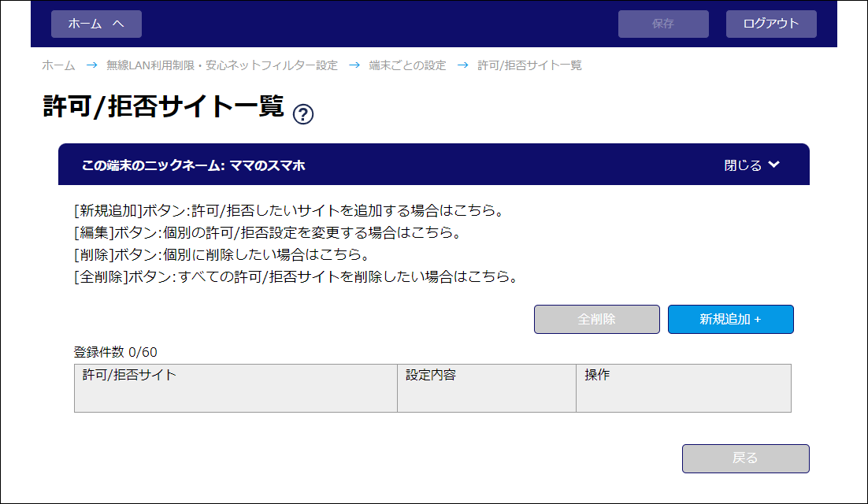Click the [全削除]ボタン instruction line
Viewport: 868px width, 504px height.
point(295,277)
